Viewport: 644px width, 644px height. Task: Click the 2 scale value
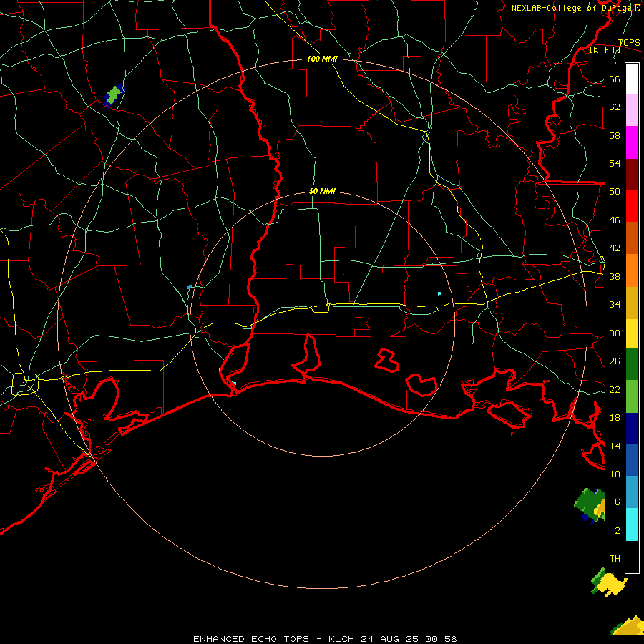617,531
